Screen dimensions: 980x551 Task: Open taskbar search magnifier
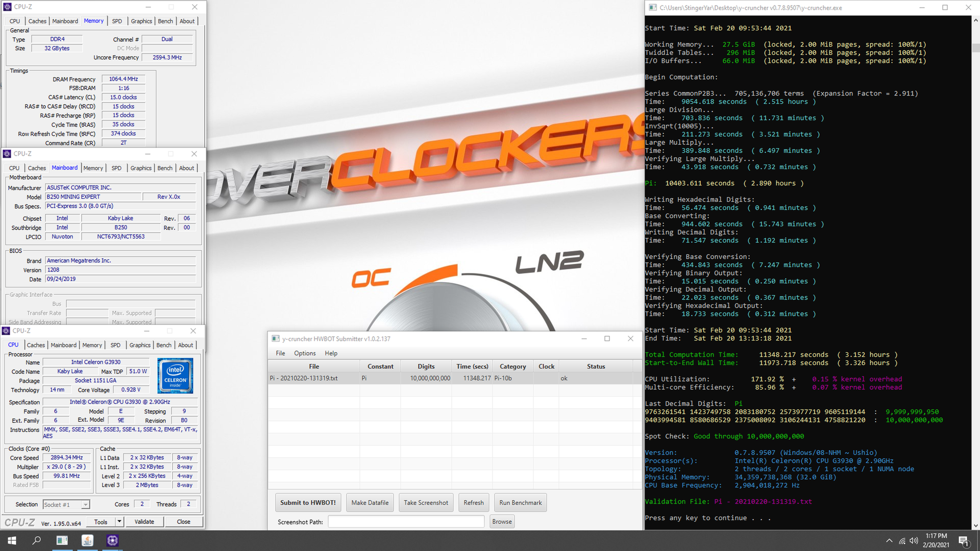37,540
